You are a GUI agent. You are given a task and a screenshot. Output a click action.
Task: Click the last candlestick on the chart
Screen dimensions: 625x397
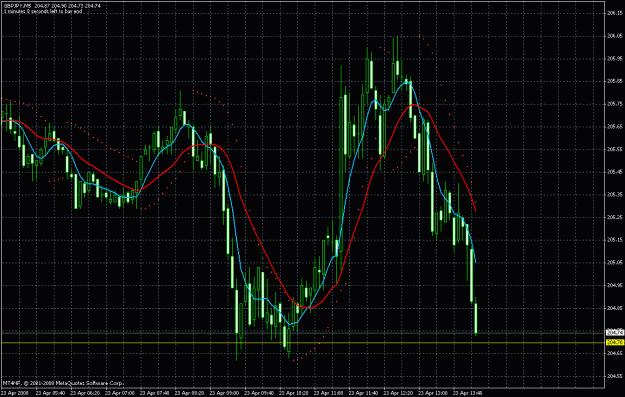click(x=476, y=318)
